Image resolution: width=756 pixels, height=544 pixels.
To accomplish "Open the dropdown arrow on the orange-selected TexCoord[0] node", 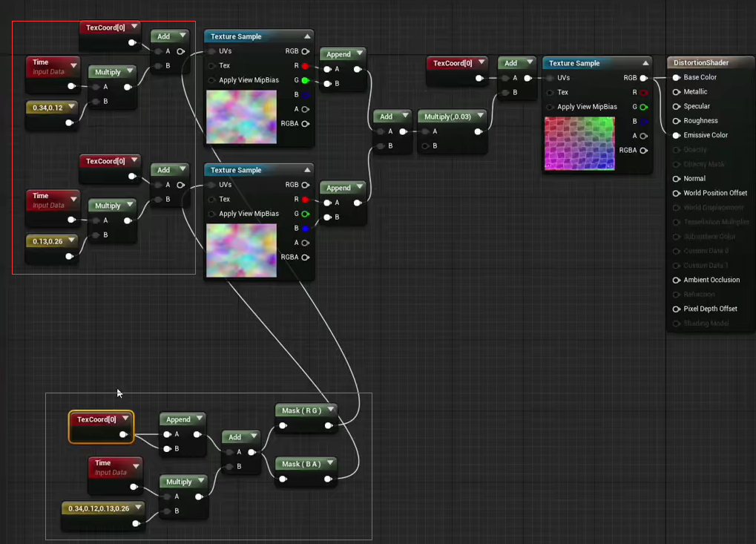I will click(x=125, y=418).
